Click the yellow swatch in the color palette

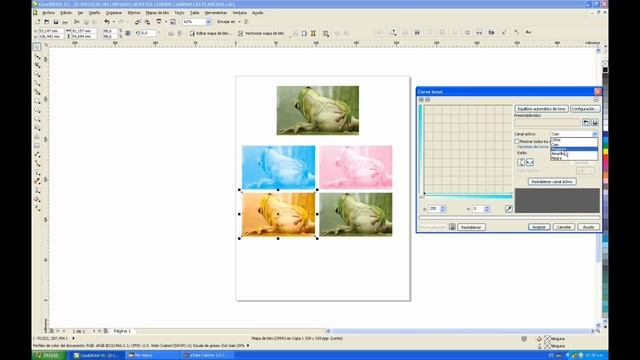[605, 152]
